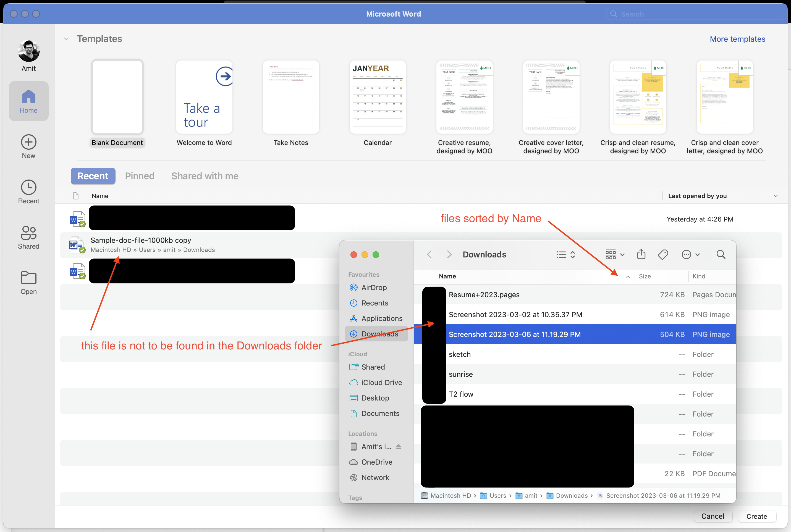Click the Word file icon of Sample-doc-file-1000kb copy
Image resolution: width=791 pixels, height=532 pixels.
click(x=77, y=245)
